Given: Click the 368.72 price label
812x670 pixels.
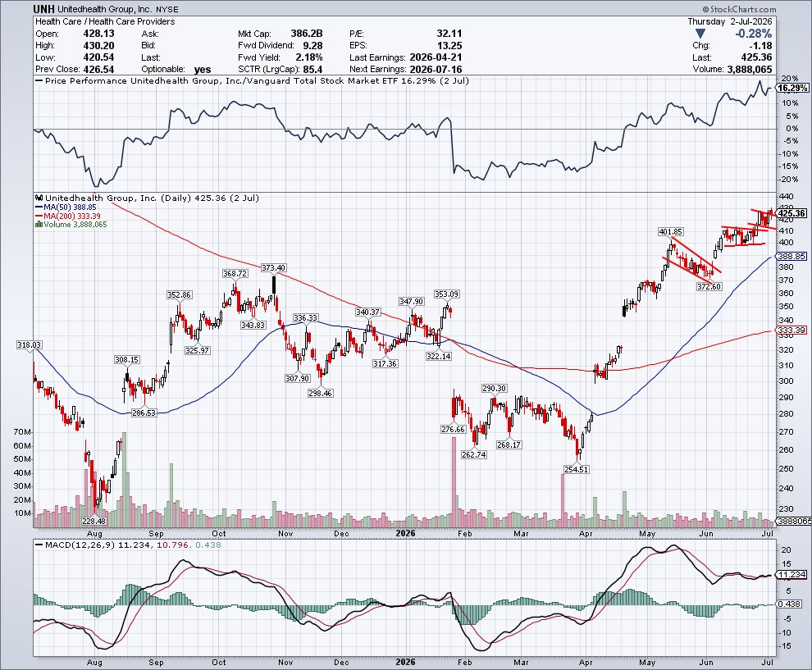Looking at the screenshot, I should (235, 273).
